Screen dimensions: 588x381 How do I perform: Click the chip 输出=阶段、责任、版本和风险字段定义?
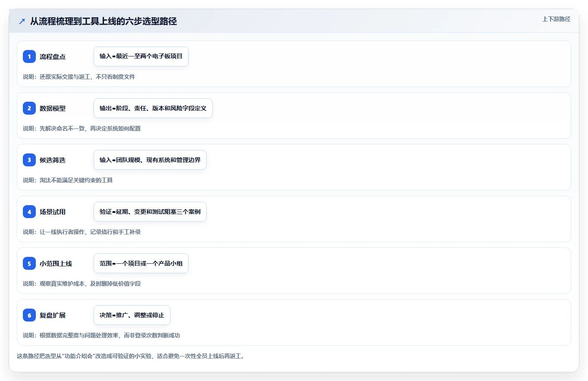[153, 108]
